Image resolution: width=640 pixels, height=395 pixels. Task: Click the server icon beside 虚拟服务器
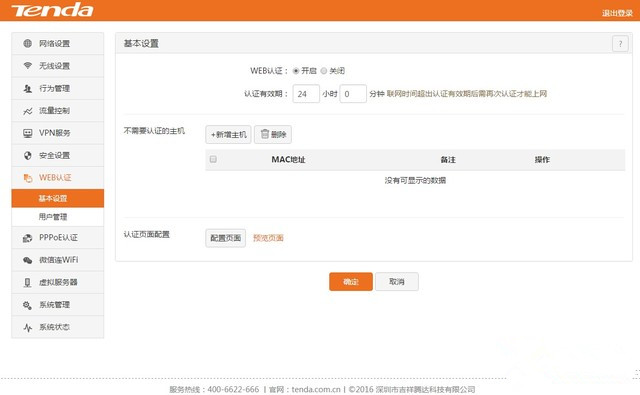27,282
